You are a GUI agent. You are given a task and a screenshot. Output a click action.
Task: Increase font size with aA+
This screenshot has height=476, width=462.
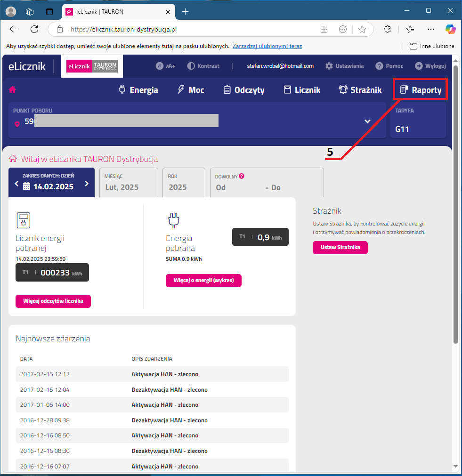[x=166, y=66]
